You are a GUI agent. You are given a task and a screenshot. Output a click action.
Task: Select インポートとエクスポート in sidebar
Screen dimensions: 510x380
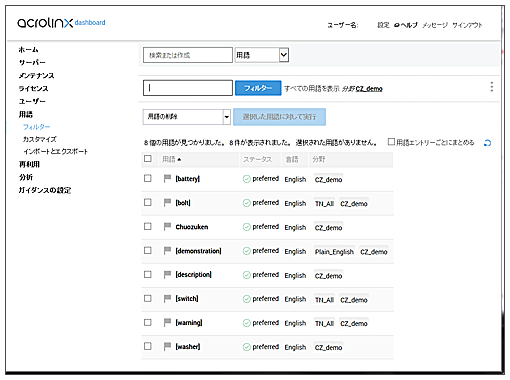tap(55, 152)
